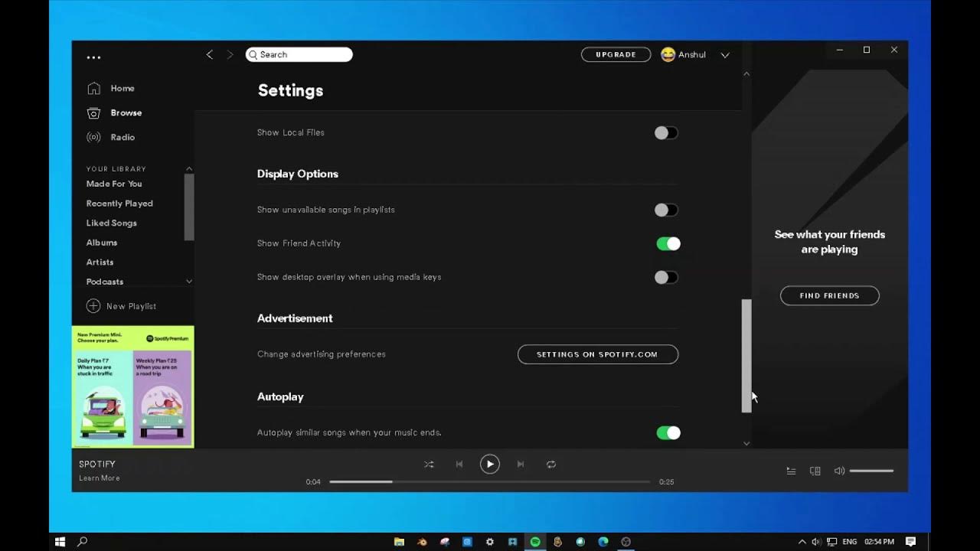Screen dimensions: 980x551
Task: Toggle repeat mode
Action: point(551,465)
